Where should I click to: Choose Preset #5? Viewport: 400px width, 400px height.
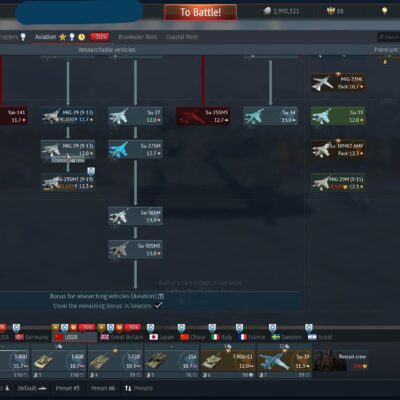click(x=68, y=388)
